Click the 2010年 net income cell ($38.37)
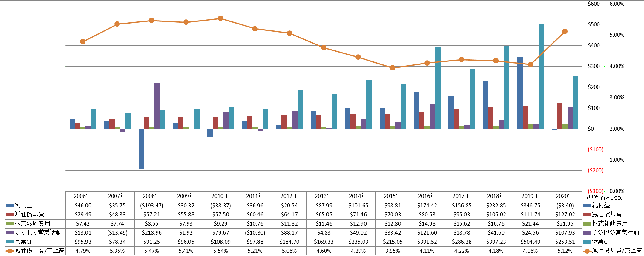The width and height of the screenshot is (644, 256). point(220,206)
